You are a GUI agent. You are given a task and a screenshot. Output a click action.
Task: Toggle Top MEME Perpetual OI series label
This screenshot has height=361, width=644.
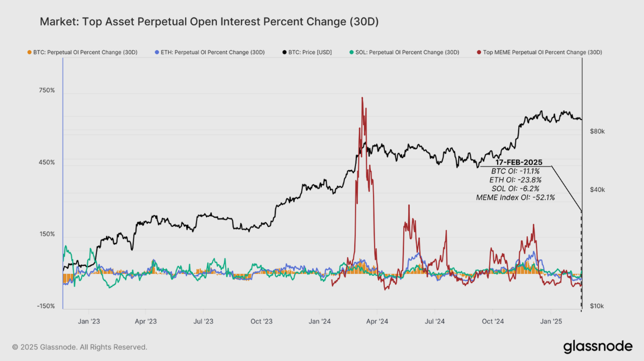543,52
